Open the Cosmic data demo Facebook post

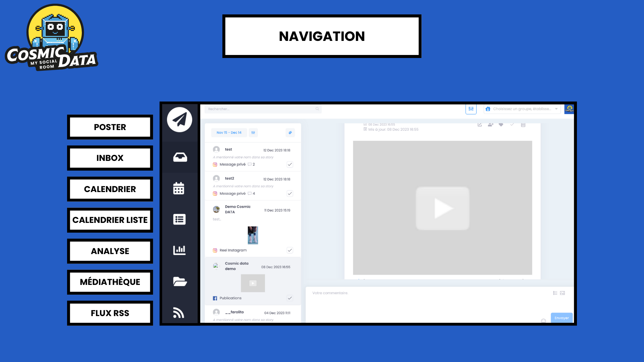click(252, 281)
